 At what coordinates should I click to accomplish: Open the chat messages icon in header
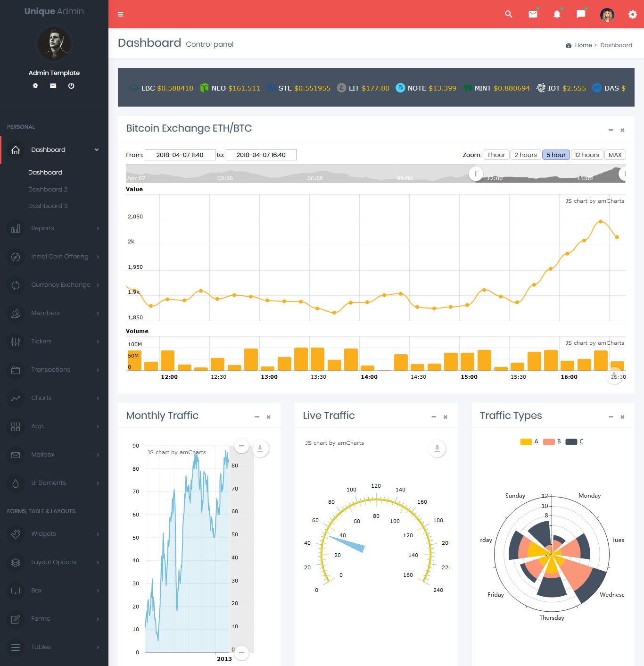(581, 14)
